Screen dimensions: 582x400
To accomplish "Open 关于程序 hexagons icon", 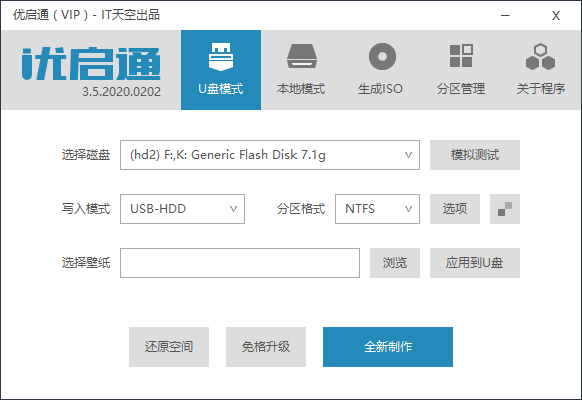I will tap(540, 57).
